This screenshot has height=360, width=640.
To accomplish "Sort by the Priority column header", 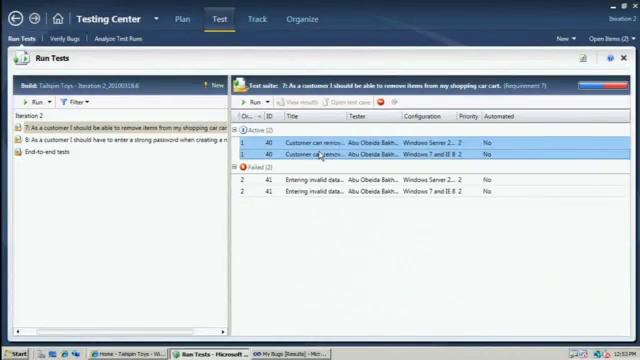I will pyautogui.click(x=469, y=116).
